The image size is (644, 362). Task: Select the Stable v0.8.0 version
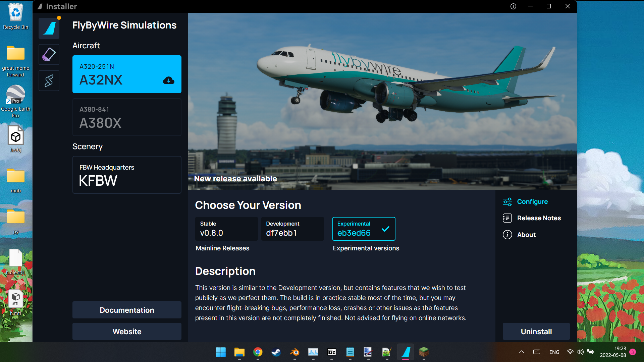226,229
